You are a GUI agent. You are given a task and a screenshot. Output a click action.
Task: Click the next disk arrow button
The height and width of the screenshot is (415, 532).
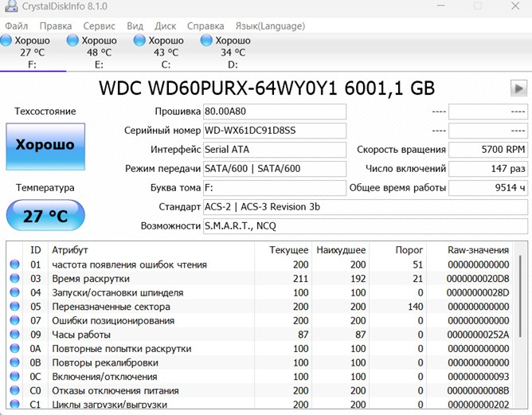tap(518, 88)
